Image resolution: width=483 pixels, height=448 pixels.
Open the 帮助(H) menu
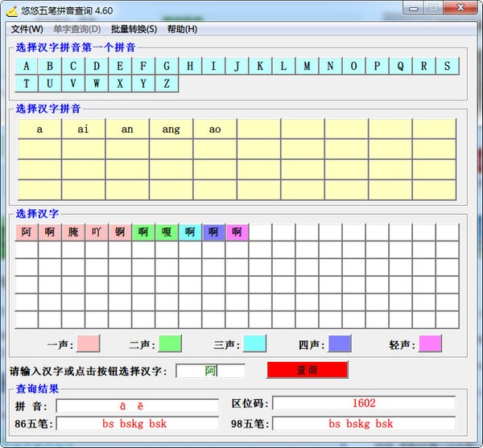(182, 29)
